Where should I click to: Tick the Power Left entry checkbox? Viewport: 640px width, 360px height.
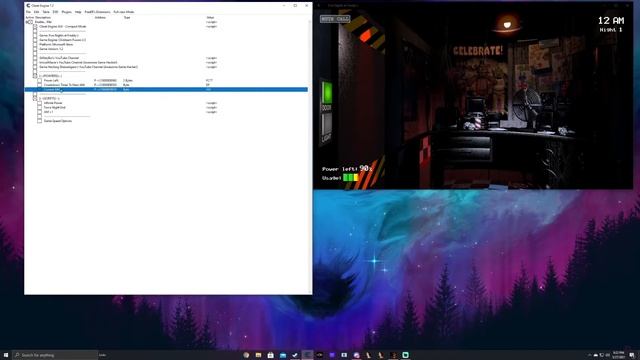pyautogui.click(x=40, y=80)
